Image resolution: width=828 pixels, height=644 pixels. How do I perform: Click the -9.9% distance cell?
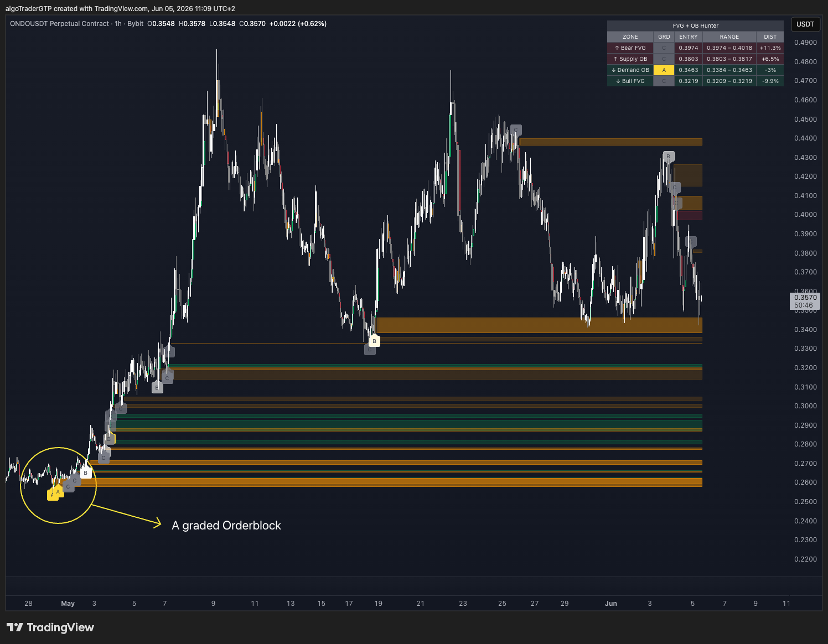point(770,81)
